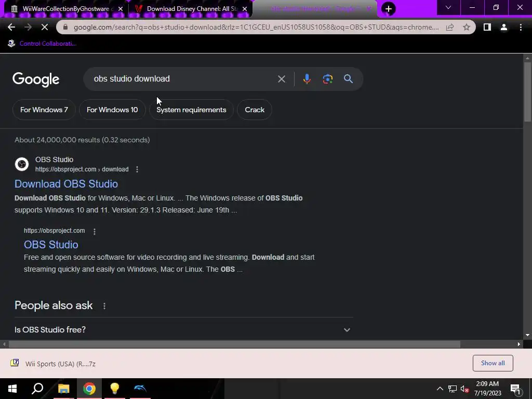Open the Windows Start menu
The width and height of the screenshot is (532, 399).
[x=12, y=389]
